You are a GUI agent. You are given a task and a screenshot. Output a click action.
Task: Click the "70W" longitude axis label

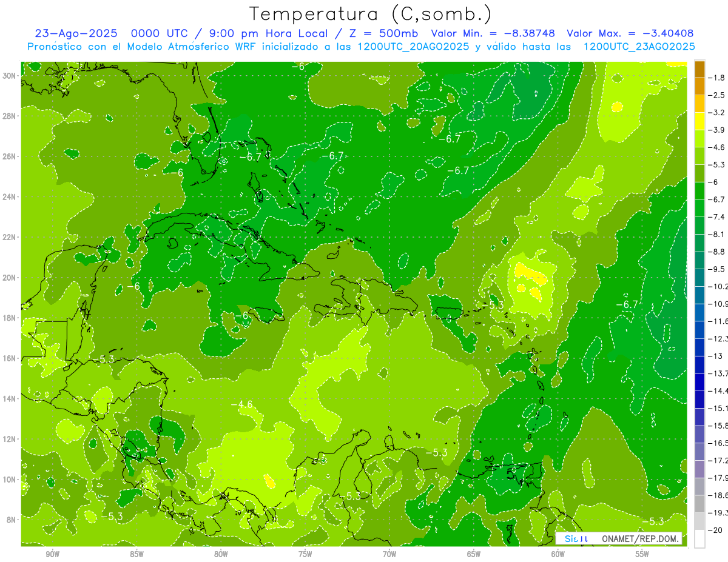pos(389,554)
